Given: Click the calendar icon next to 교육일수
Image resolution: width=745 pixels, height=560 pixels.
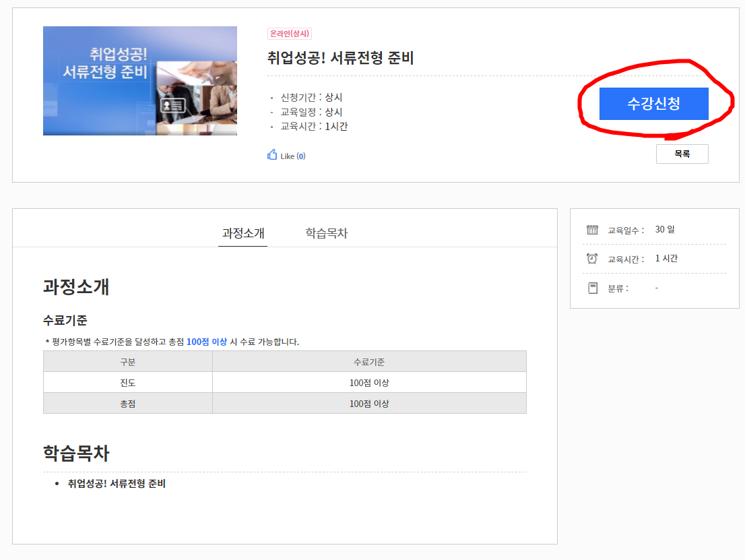Looking at the screenshot, I should pos(592,230).
